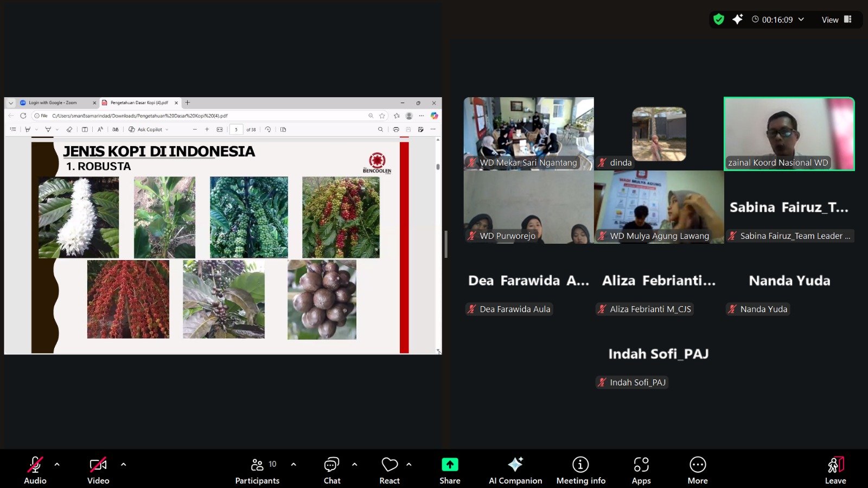Open the recording timer dropdown chevron
868x488 pixels.
pos(801,20)
